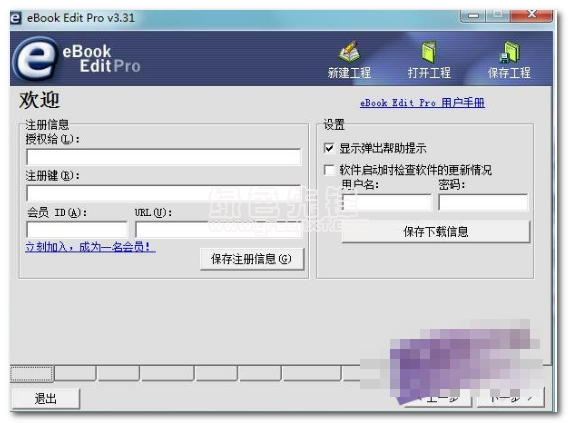The image size is (568, 423).
Task: Click the 保存下载信息 button
Action: (436, 231)
